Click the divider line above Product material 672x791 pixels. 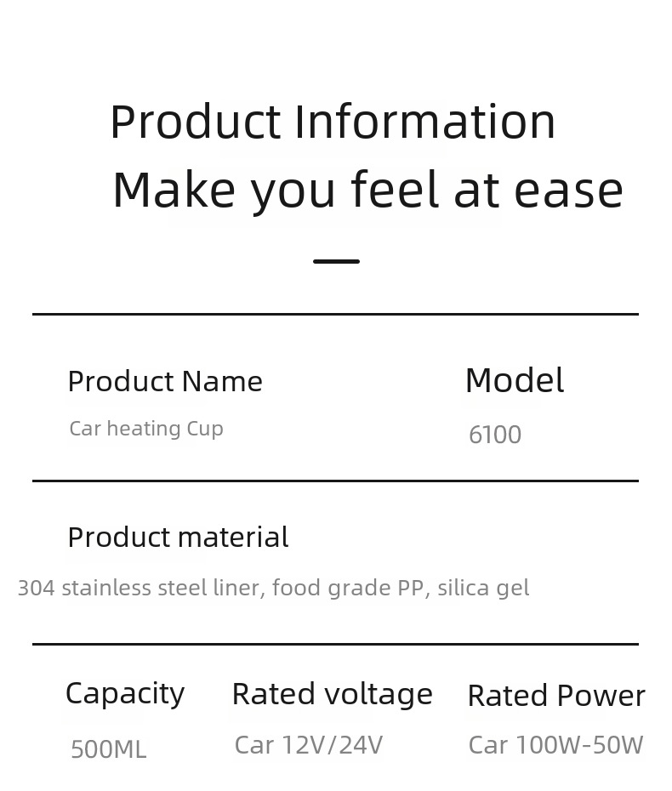(x=335, y=481)
